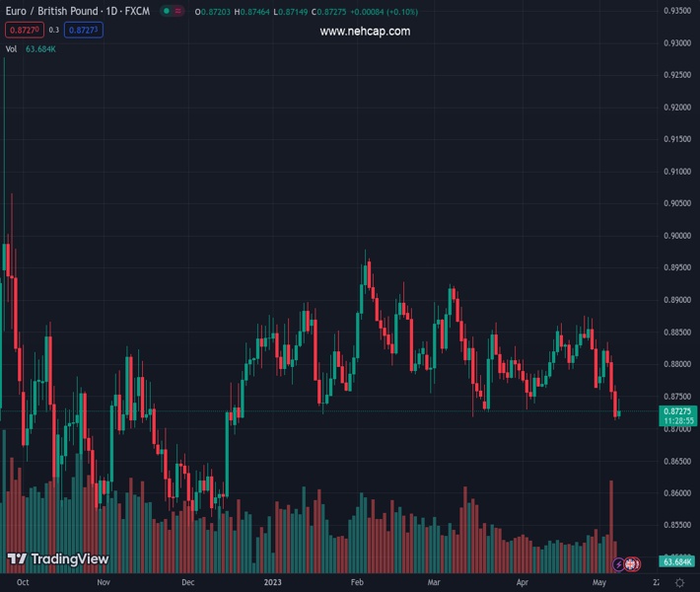
Task: Click volume label 63.684K on price axis
Action: (677, 561)
